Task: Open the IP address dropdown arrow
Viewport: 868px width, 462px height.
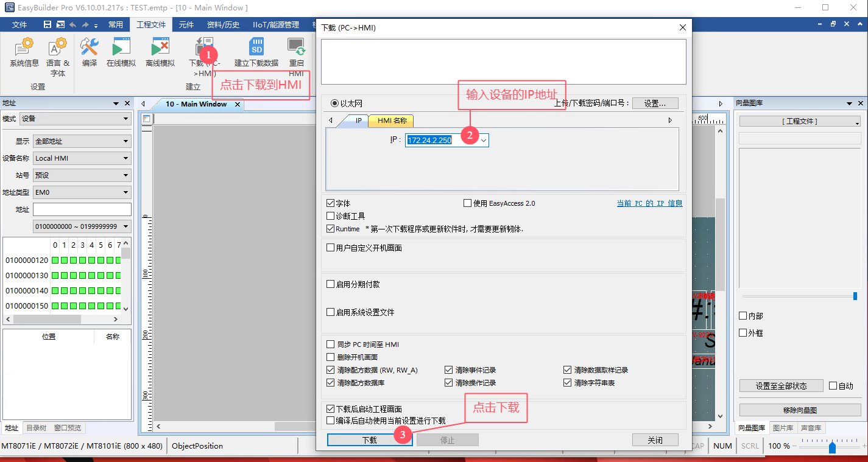Action: [484, 141]
